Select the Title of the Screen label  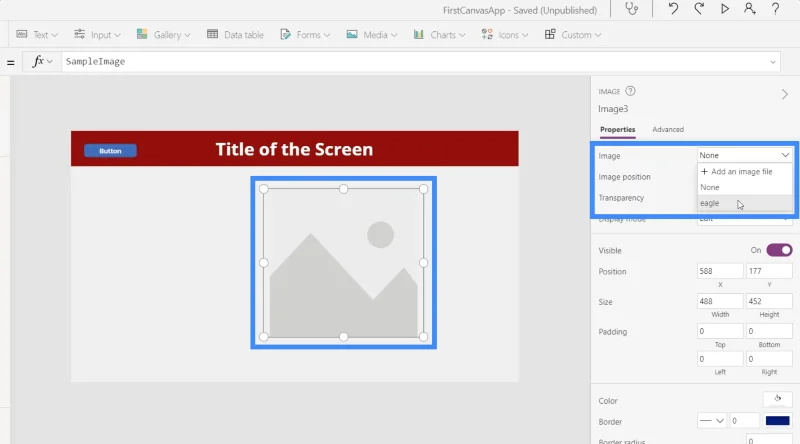pyautogui.click(x=294, y=149)
